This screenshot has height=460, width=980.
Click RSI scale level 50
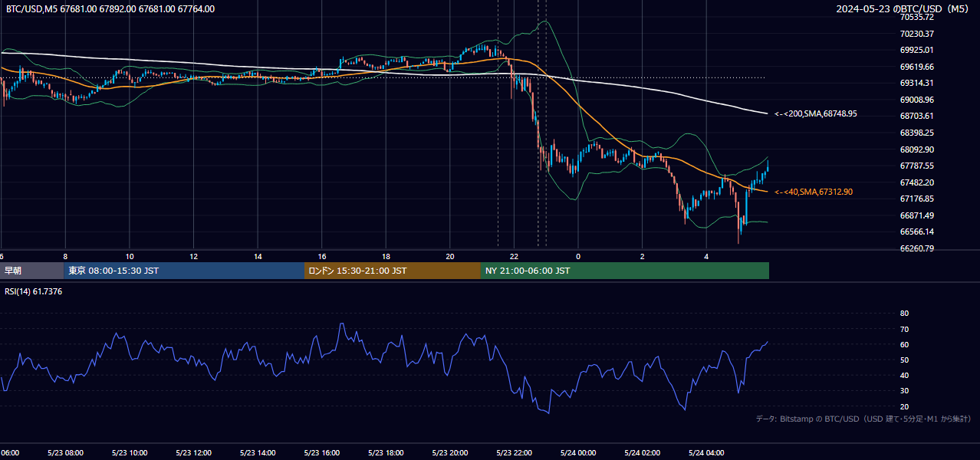point(904,360)
